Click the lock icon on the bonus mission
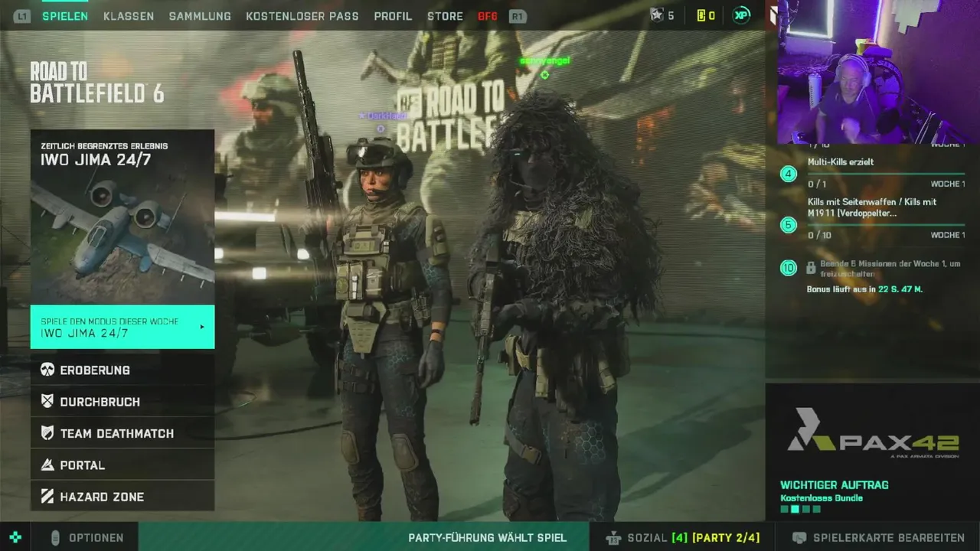Image resolution: width=980 pixels, height=551 pixels. (x=811, y=268)
